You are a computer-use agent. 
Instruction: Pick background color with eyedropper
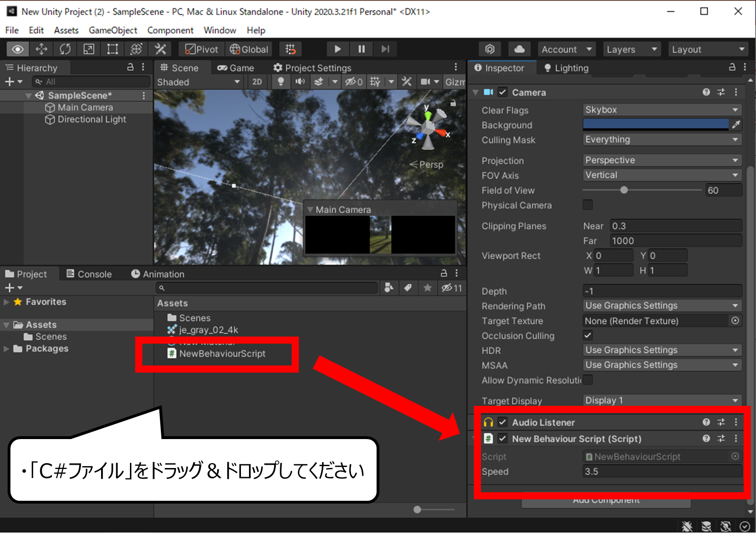click(736, 124)
